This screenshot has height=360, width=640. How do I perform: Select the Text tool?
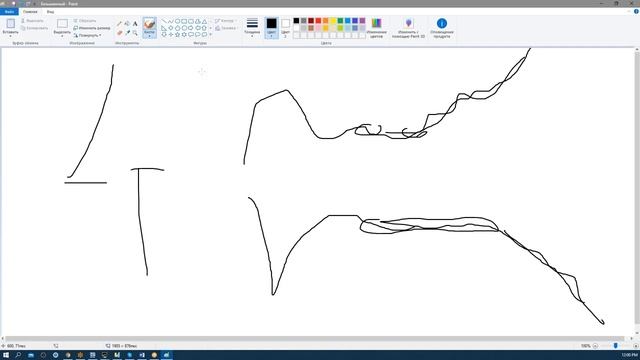(135, 24)
